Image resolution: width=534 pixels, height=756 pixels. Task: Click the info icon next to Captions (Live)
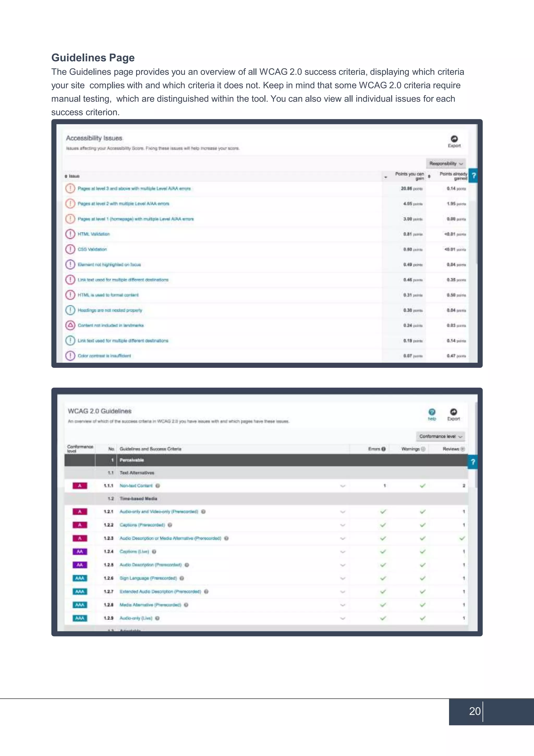coord(154,551)
